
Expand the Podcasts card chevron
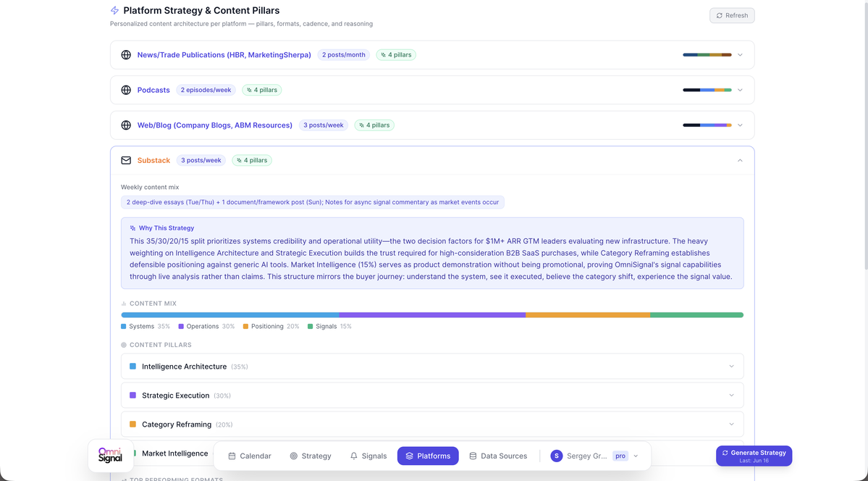pos(740,90)
